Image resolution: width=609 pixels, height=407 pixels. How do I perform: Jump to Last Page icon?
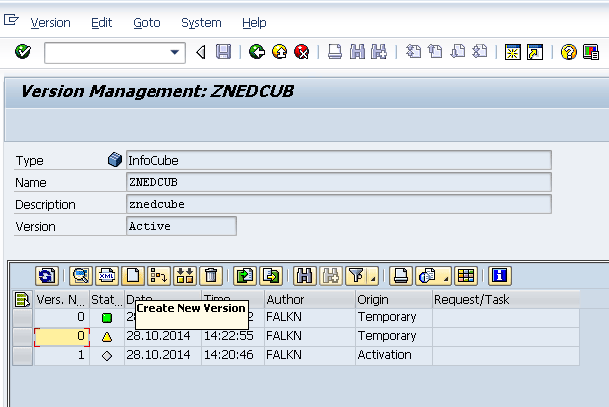tap(480, 52)
